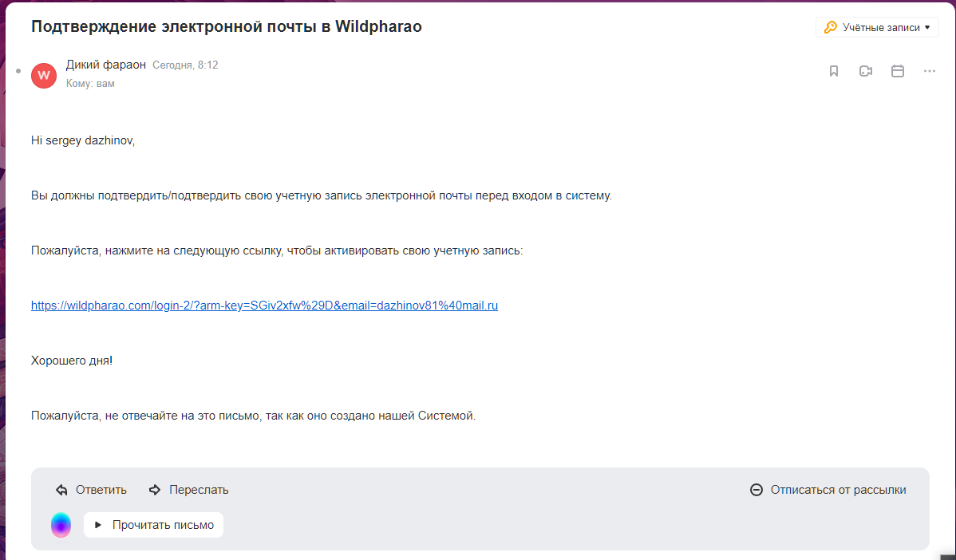Click the greeting line Hi sergey dazhinov
Image resolution: width=956 pixels, height=560 pixels.
83,140
